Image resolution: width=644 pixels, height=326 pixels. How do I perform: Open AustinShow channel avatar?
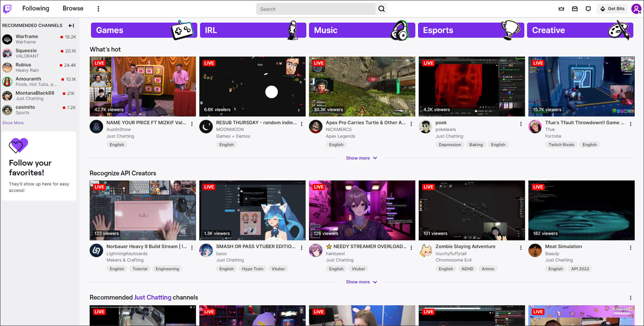pos(96,127)
